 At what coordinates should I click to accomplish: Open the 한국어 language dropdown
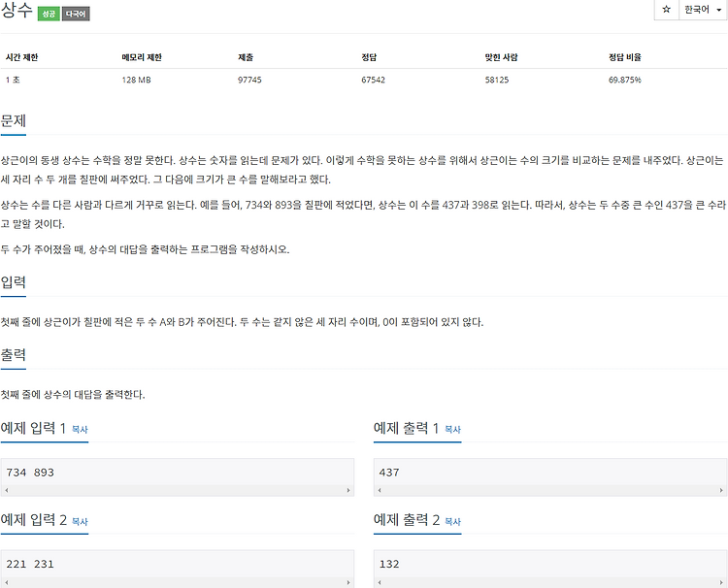click(x=703, y=10)
